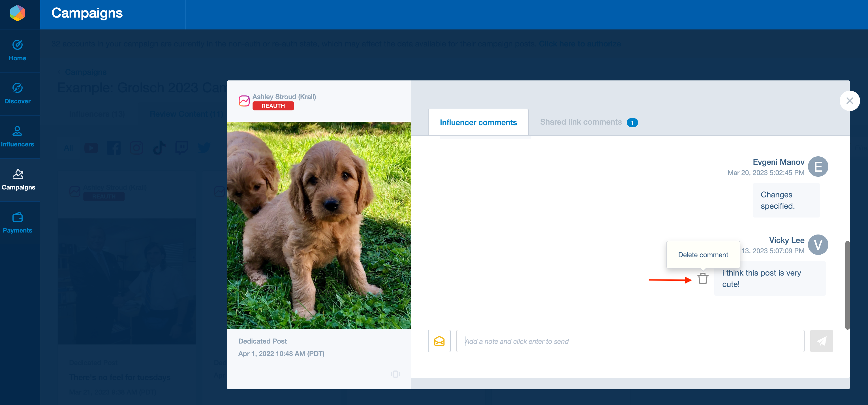Go to the Influencers section in the sidebar
This screenshot has width=868, height=405.
pyautogui.click(x=18, y=137)
